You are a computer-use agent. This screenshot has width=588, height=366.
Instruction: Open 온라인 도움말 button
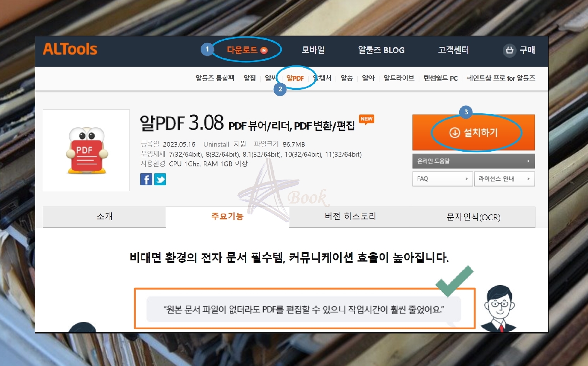[474, 161]
